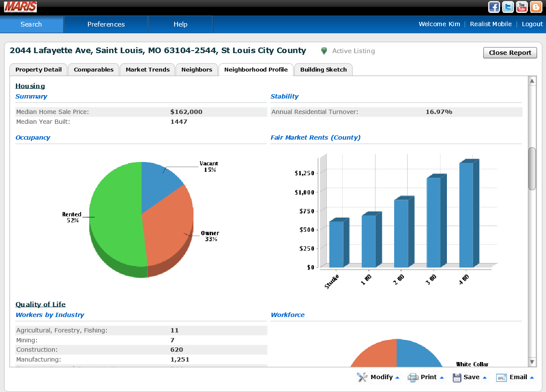Expand the Email dropdown arrow
The width and height of the screenshot is (546, 392).
pos(532,377)
